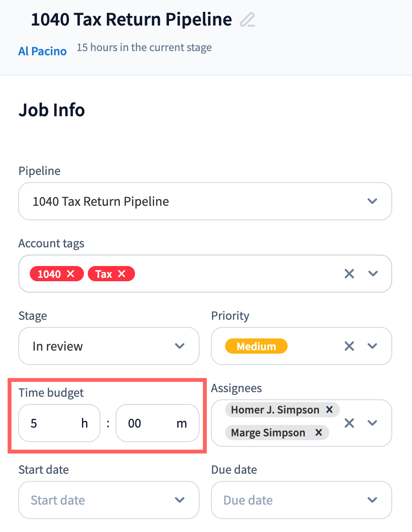Expand the Assignees dropdown chevron
Image resolution: width=412 pixels, height=532 pixels.
[x=372, y=423]
